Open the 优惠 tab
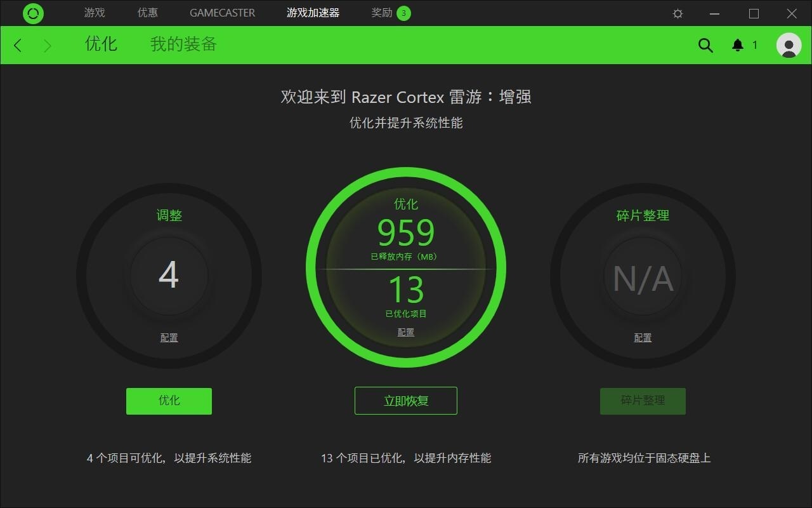Viewport: 812px width, 508px height. coord(148,13)
